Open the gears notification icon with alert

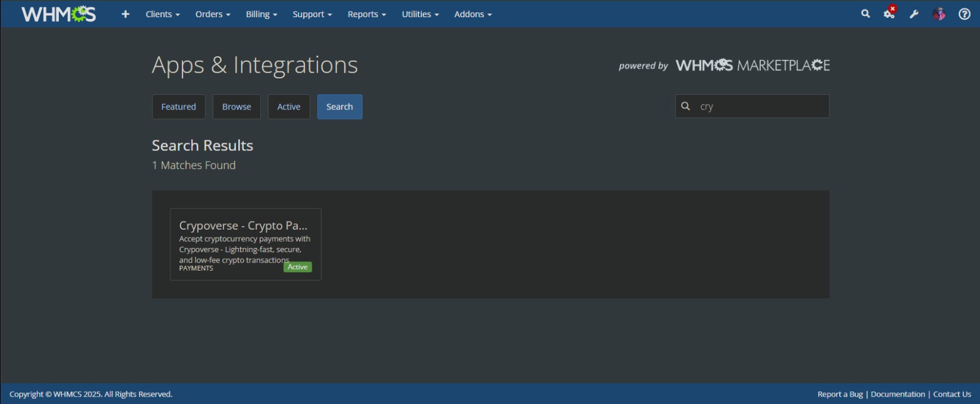889,13
